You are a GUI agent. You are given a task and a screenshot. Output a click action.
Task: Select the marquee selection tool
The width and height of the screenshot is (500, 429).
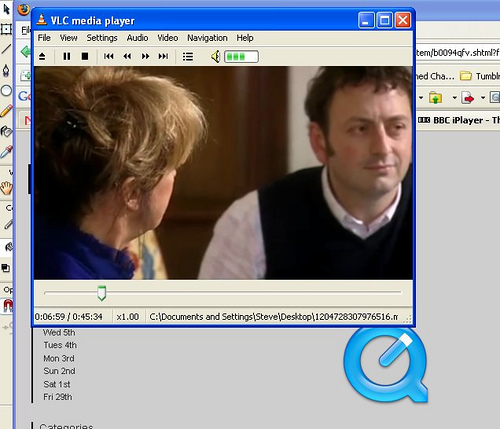tap(6, 29)
